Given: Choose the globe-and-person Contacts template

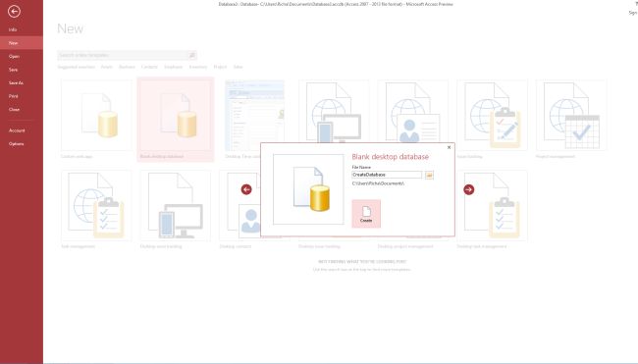Looking at the screenshot, I should coord(413,111).
